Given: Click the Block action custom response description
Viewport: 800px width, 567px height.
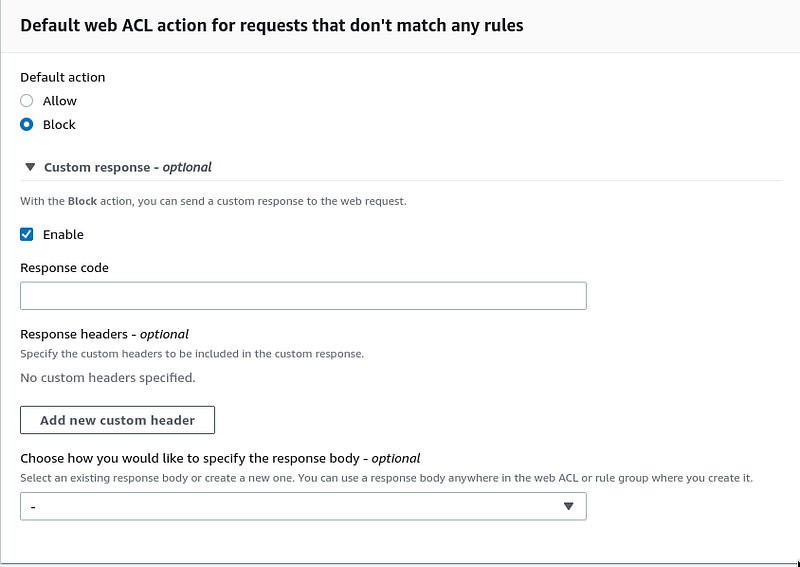Looking at the screenshot, I should pos(213,202).
